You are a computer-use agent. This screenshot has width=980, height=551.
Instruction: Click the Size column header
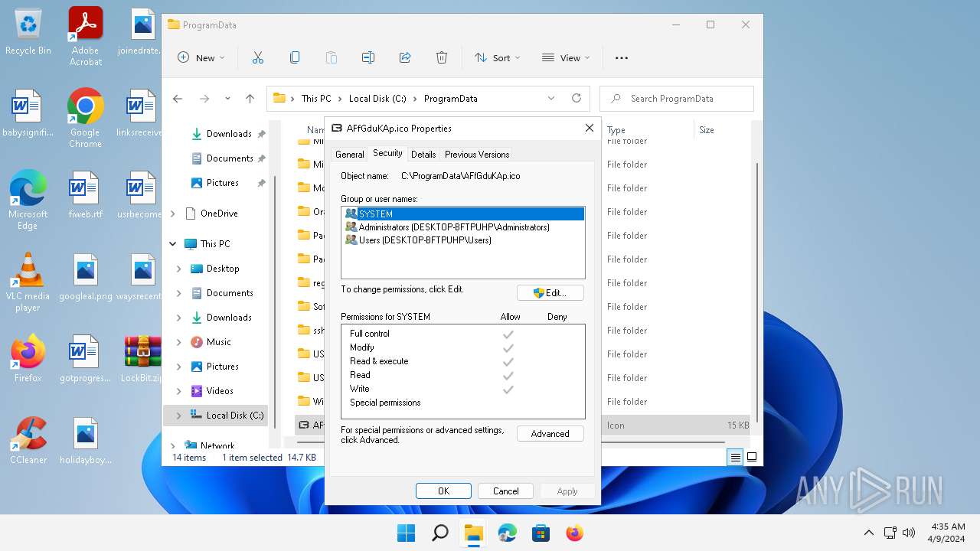pyautogui.click(x=724, y=130)
